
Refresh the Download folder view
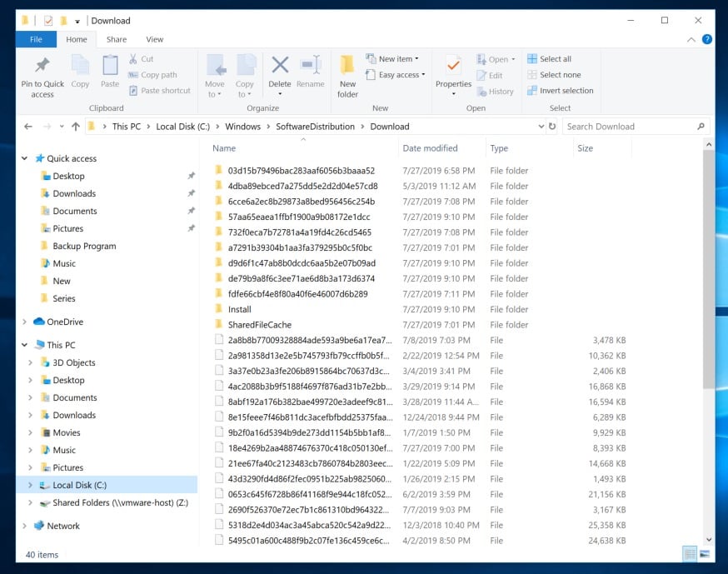pyautogui.click(x=552, y=127)
